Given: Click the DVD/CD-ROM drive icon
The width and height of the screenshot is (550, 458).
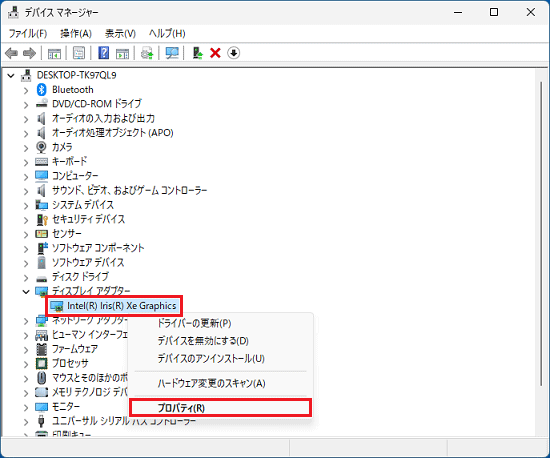Looking at the screenshot, I should pyautogui.click(x=41, y=104).
